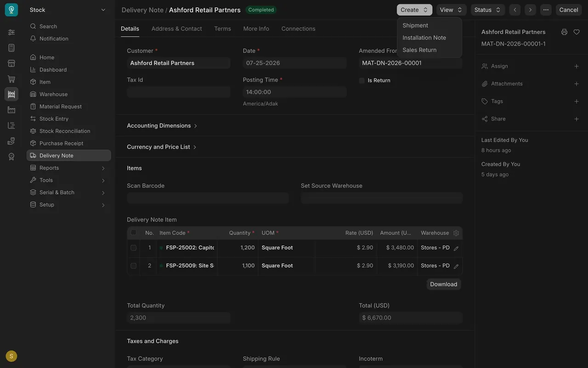The image size is (588, 368).
Task: Open the three-dots more options menu
Action: point(546,10)
